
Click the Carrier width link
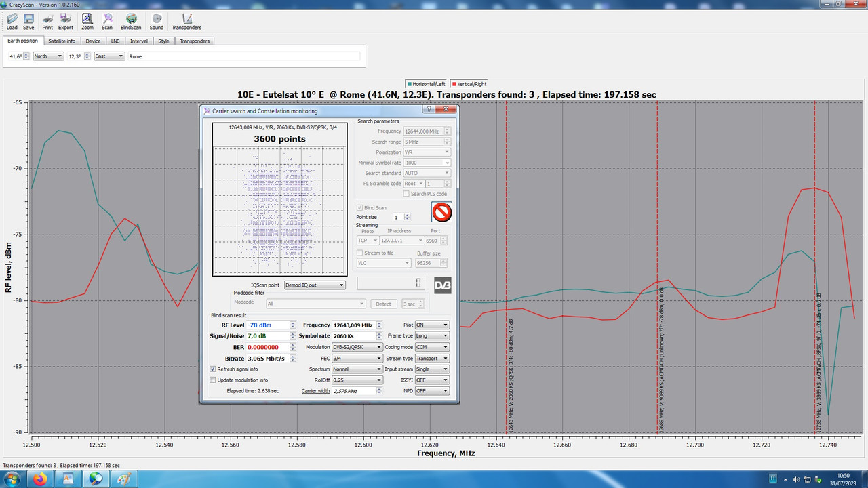pyautogui.click(x=315, y=390)
